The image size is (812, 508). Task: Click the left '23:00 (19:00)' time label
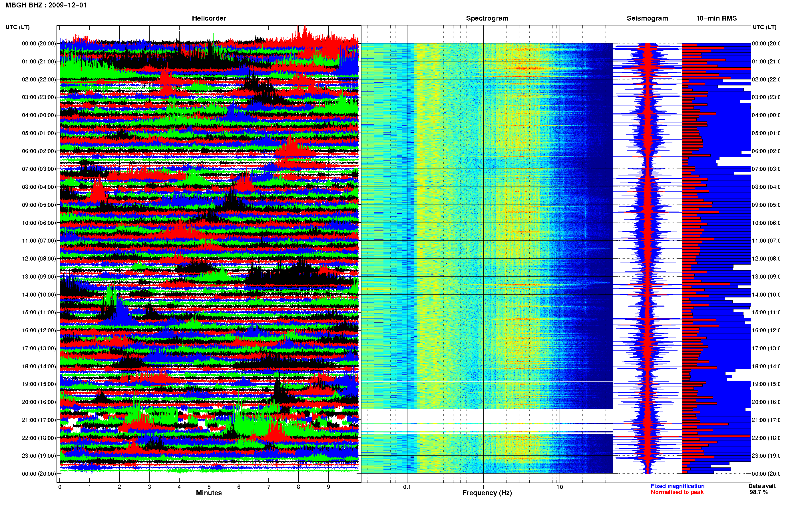point(39,456)
